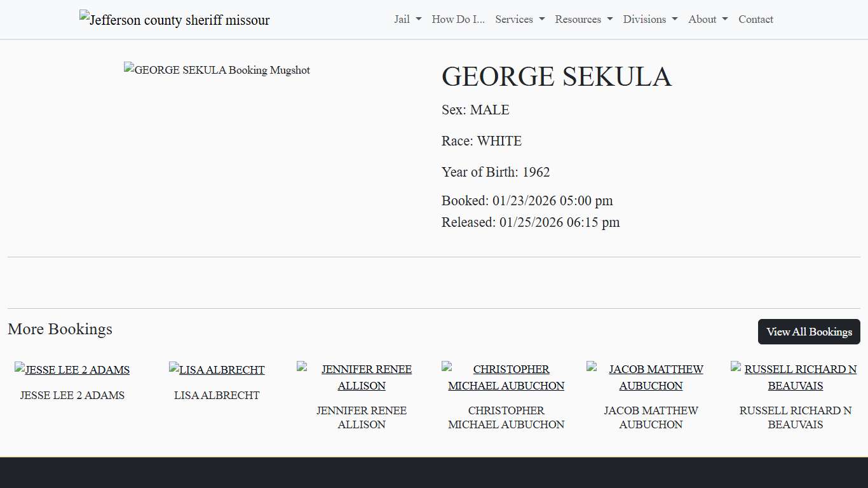Follow the JACOB MATTHEW AUBUCHON link
The height and width of the screenshot is (488, 868).
[656, 377]
